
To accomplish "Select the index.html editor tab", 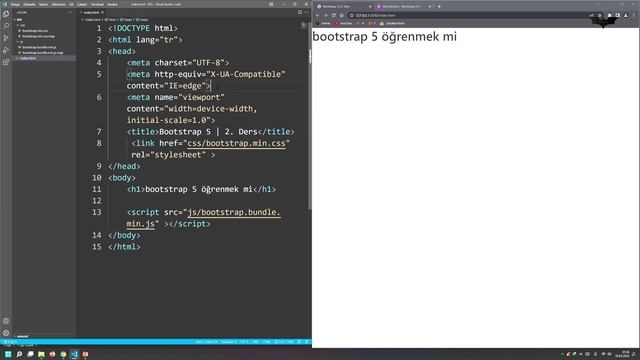I will tap(91, 12).
